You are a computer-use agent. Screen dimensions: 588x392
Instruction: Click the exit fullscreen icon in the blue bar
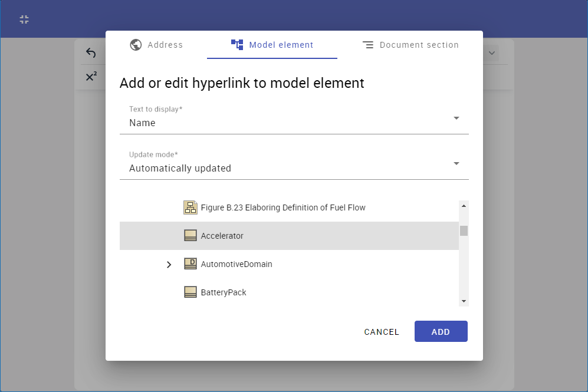(x=24, y=19)
